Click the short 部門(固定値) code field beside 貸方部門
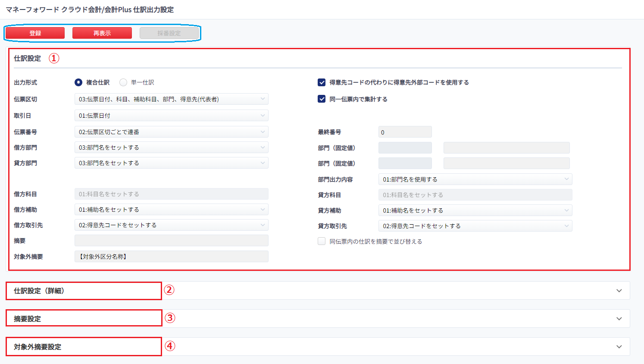The width and height of the screenshot is (644, 364). [405, 163]
